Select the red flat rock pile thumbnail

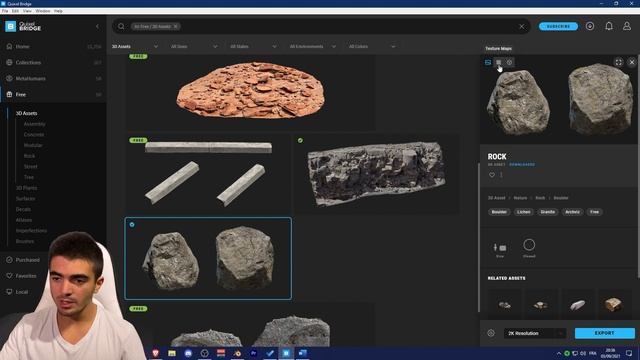point(251,91)
